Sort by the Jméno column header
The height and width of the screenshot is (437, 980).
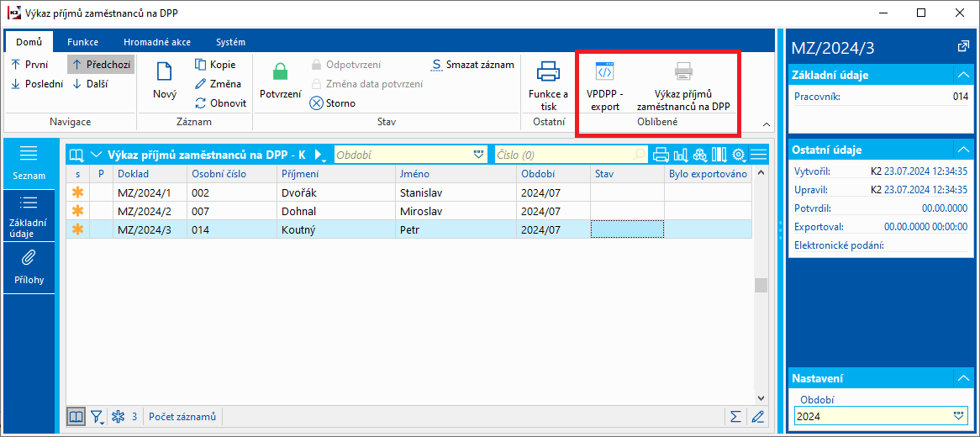[x=456, y=174]
